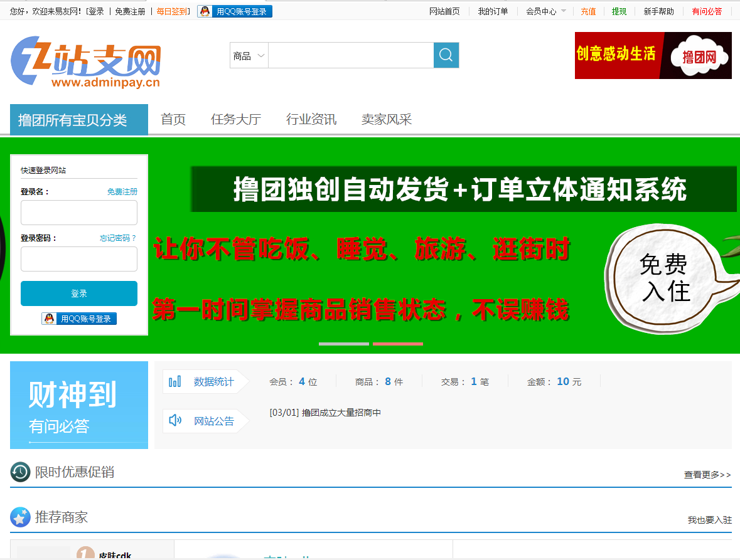Click the 免费入住 speech bubble

(x=664, y=277)
